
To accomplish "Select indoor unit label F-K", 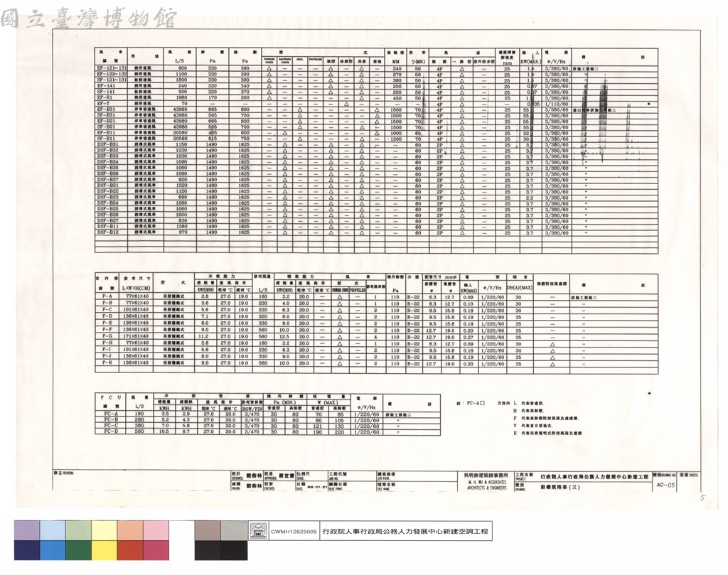I will 107,363.
